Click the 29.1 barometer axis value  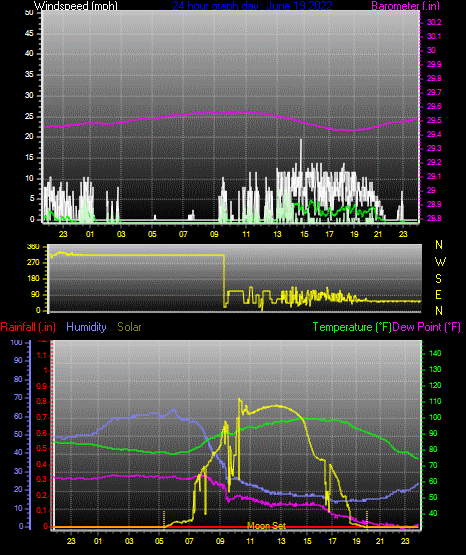coord(434,176)
